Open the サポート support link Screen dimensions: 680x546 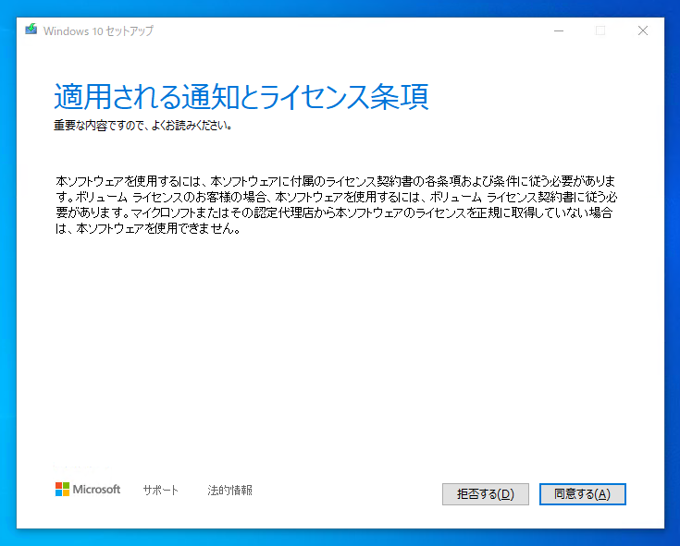160,490
